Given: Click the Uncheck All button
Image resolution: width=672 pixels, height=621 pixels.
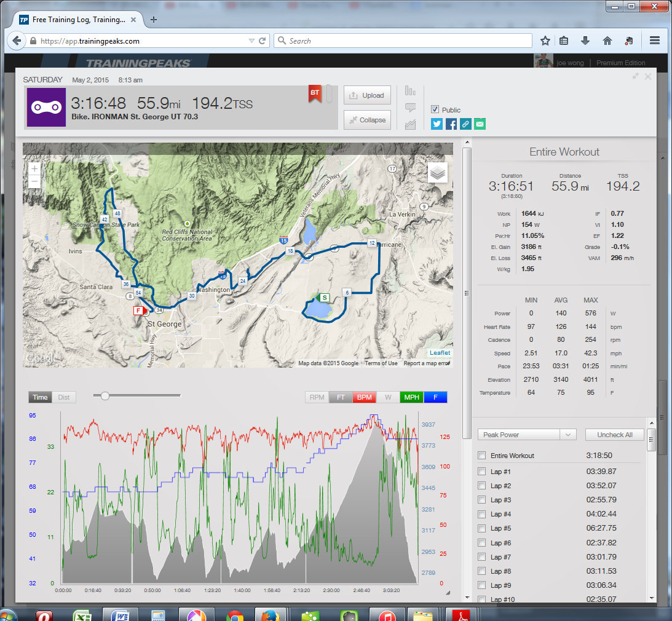Looking at the screenshot, I should tap(614, 435).
